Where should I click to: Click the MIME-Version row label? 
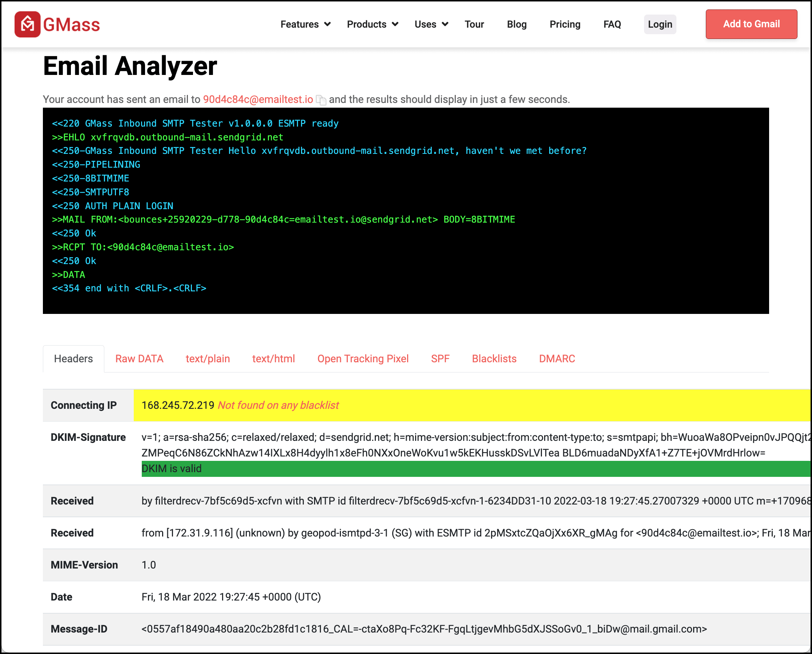[x=84, y=565]
